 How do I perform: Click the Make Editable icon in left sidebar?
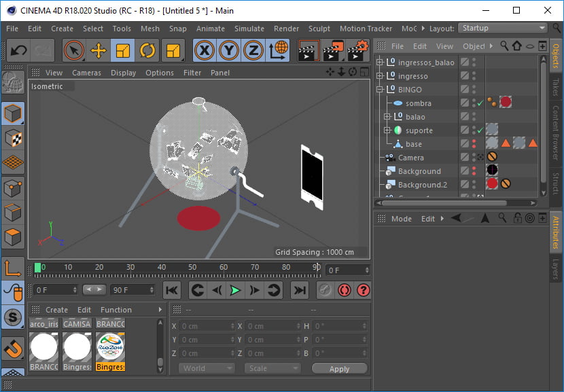(14, 82)
